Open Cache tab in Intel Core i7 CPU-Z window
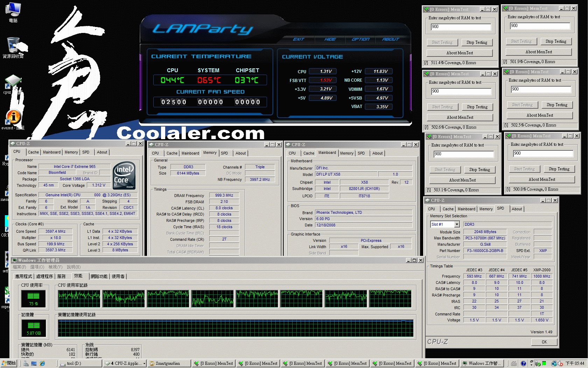This screenshot has height=368, width=588. 33,152
